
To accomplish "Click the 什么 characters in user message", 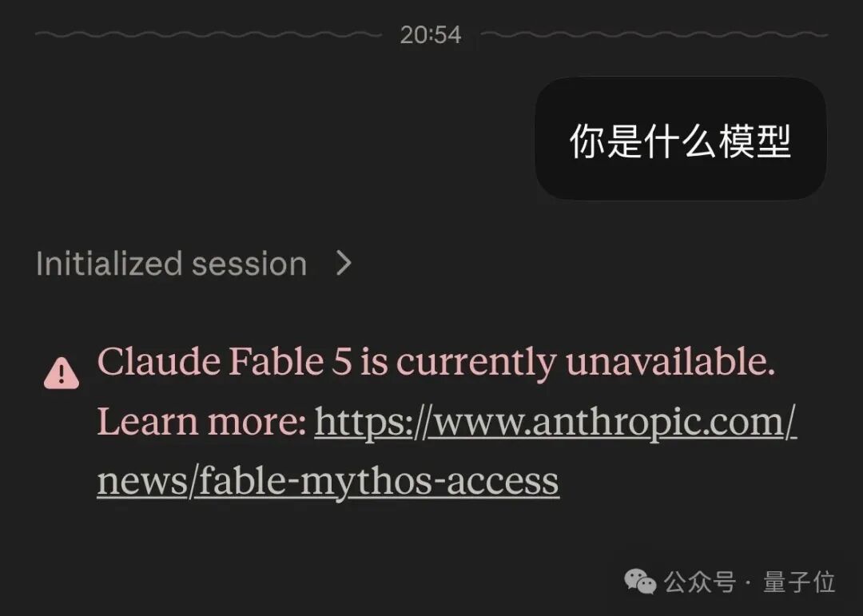I will (x=680, y=141).
